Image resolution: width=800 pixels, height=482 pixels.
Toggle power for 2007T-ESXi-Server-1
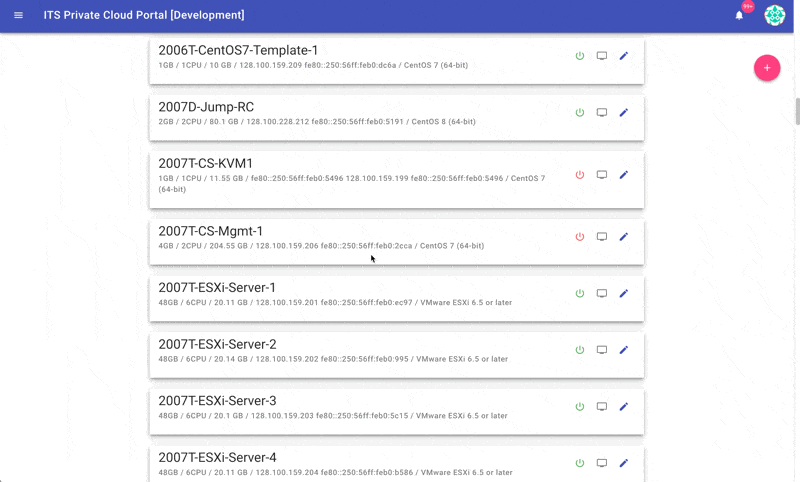pos(580,293)
